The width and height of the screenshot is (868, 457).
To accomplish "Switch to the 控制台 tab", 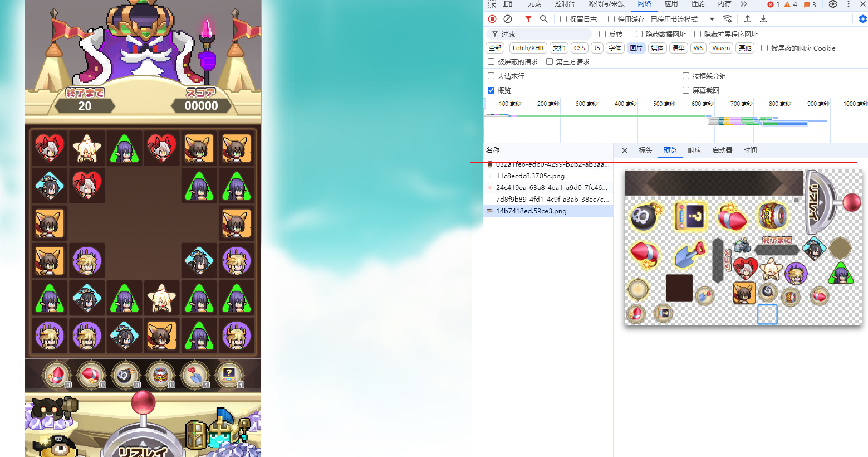I will click(565, 4).
